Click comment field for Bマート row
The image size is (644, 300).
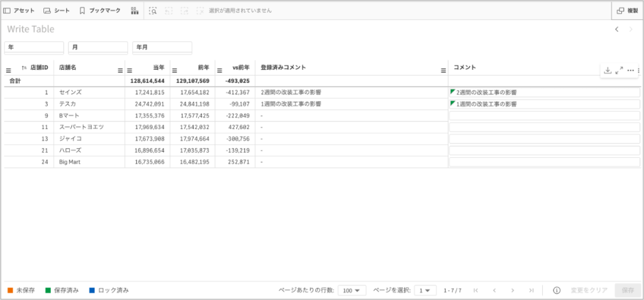(544, 116)
